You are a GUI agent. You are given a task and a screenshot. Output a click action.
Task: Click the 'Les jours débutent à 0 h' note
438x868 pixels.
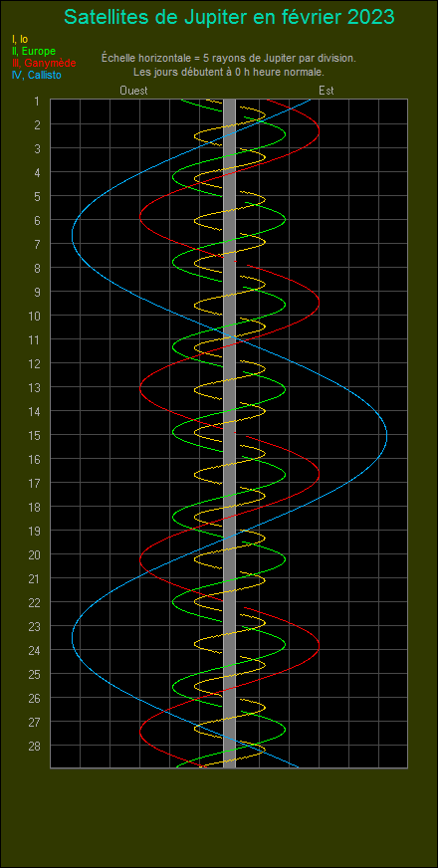(229, 72)
